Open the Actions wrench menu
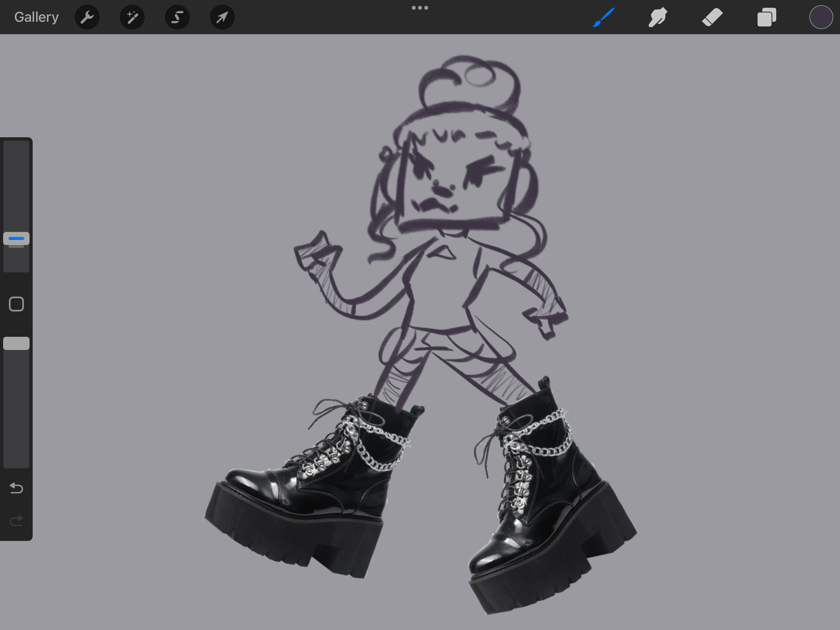840x630 pixels. point(87,17)
